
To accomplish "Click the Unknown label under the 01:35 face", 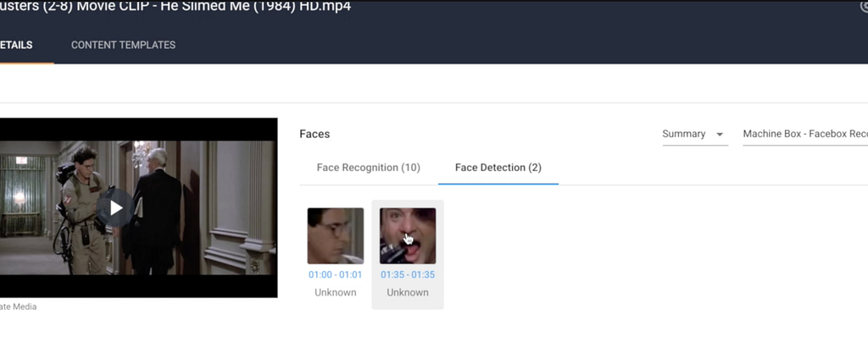I will coord(408,293).
